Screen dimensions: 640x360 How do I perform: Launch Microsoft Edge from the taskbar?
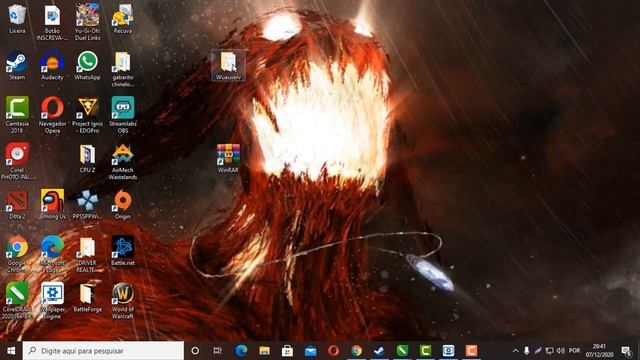tap(241, 351)
